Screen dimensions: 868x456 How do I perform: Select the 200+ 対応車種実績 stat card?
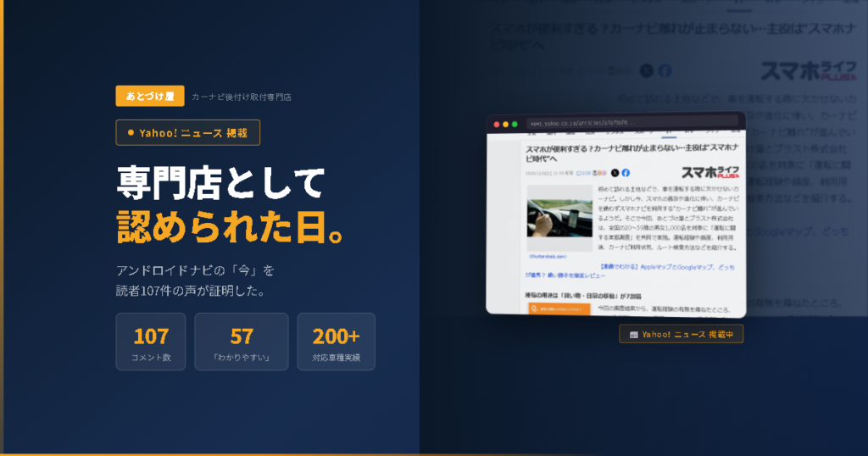(x=336, y=342)
